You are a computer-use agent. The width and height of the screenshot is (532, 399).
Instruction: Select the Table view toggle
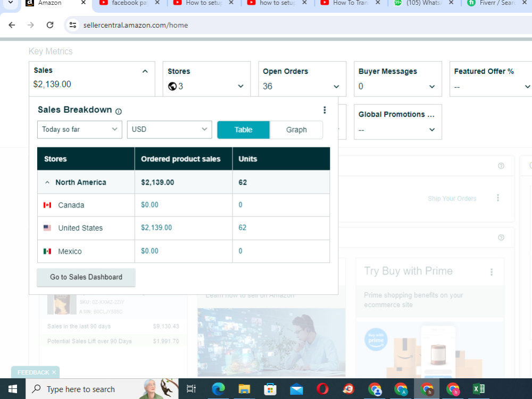pos(243,130)
